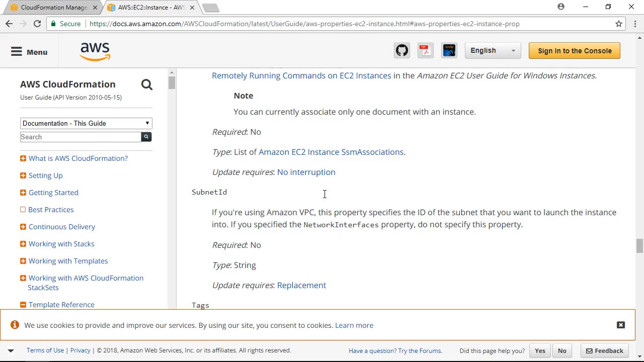Click the main page vertical scrollbar thumb

[639, 246]
